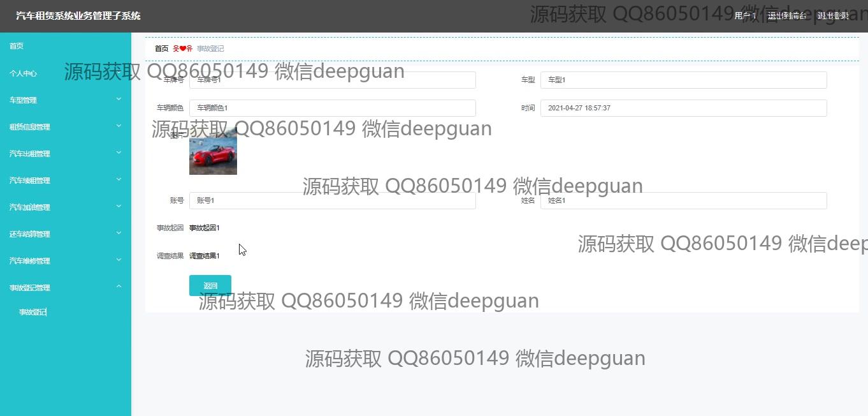
Task: Click the heart icon in breadcrumb
Action: tap(183, 48)
